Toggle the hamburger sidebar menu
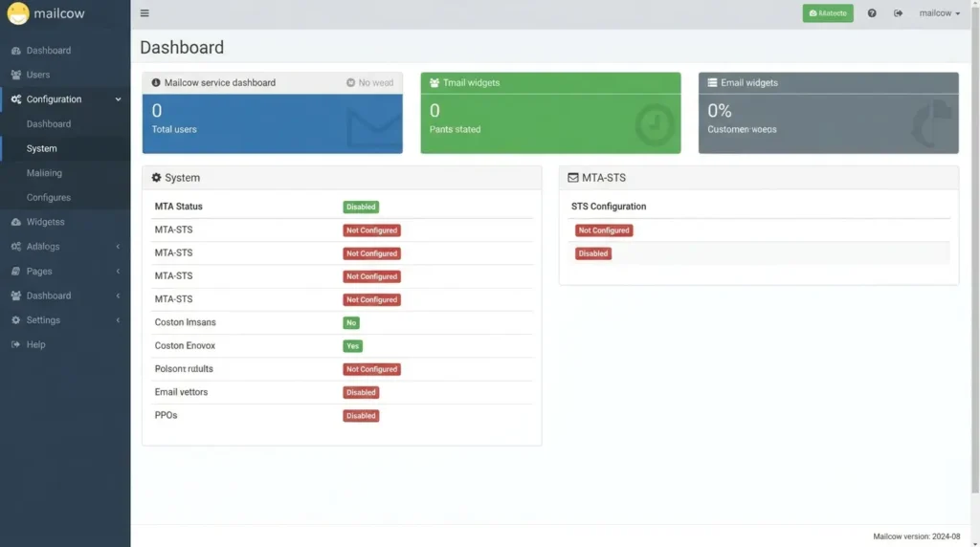Viewport: 980px width, 547px height. [x=145, y=13]
